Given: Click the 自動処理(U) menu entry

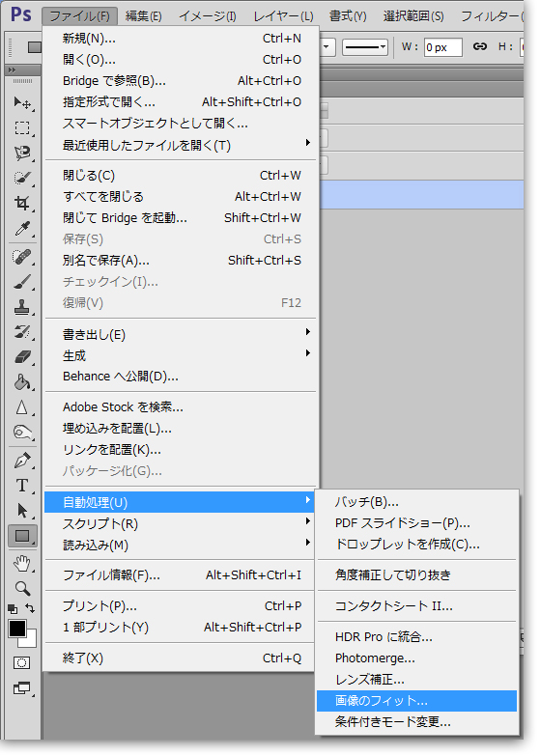Looking at the screenshot, I should (x=179, y=502).
